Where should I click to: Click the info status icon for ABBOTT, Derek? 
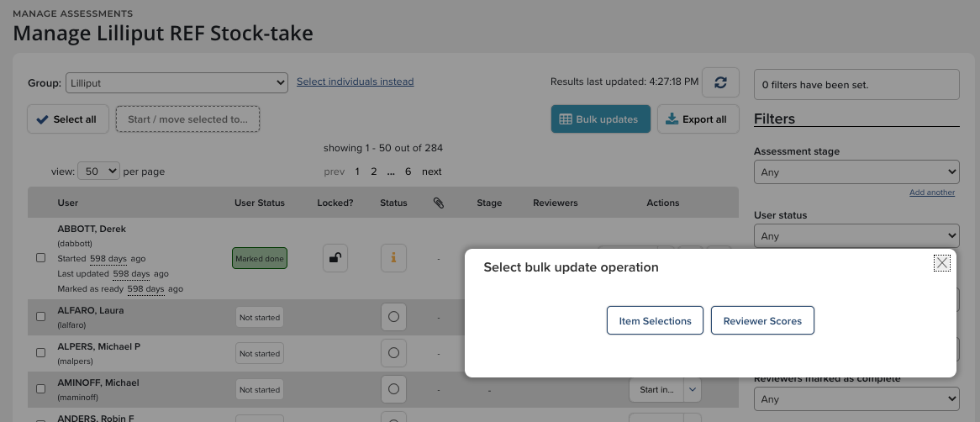[x=393, y=258]
